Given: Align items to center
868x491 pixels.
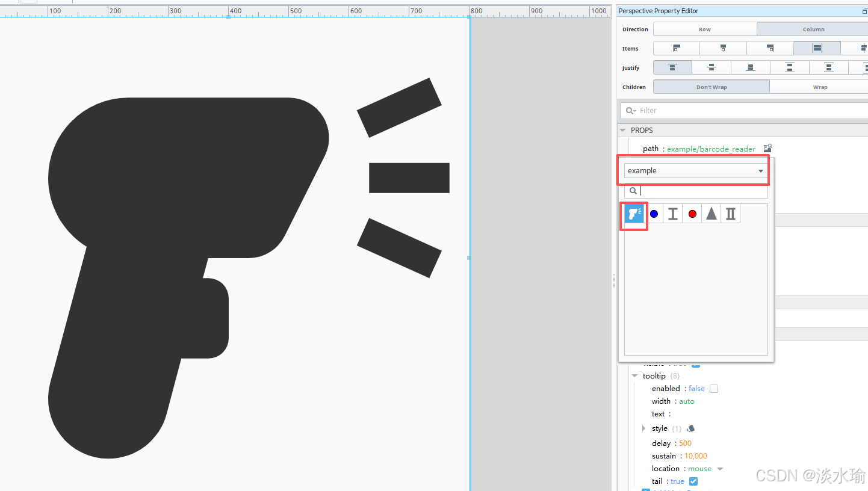Looking at the screenshot, I should pyautogui.click(x=723, y=48).
